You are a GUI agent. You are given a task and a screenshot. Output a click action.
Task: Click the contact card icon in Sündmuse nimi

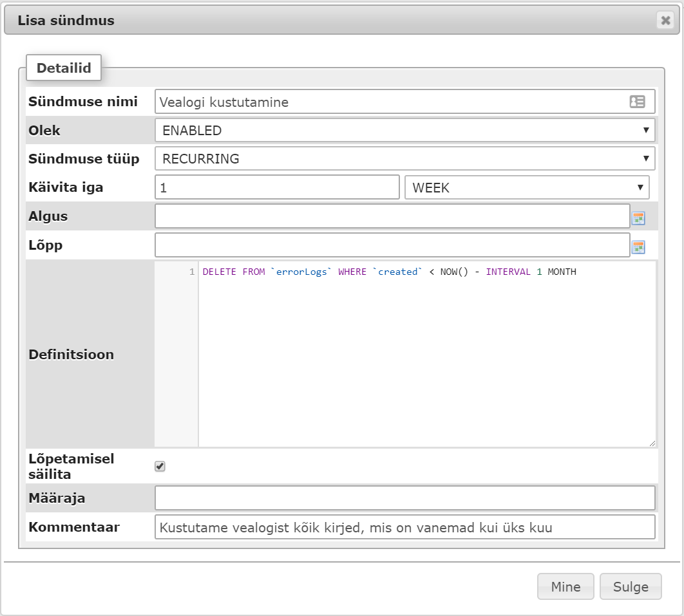637,102
